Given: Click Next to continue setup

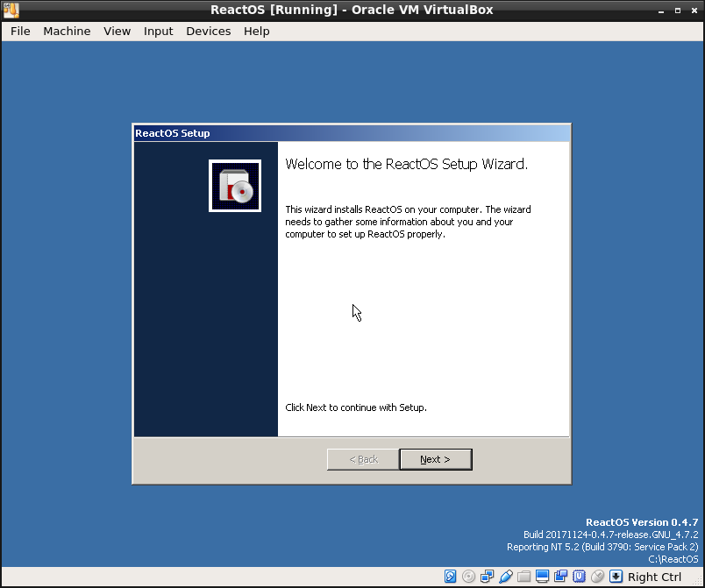Looking at the screenshot, I should (x=436, y=459).
